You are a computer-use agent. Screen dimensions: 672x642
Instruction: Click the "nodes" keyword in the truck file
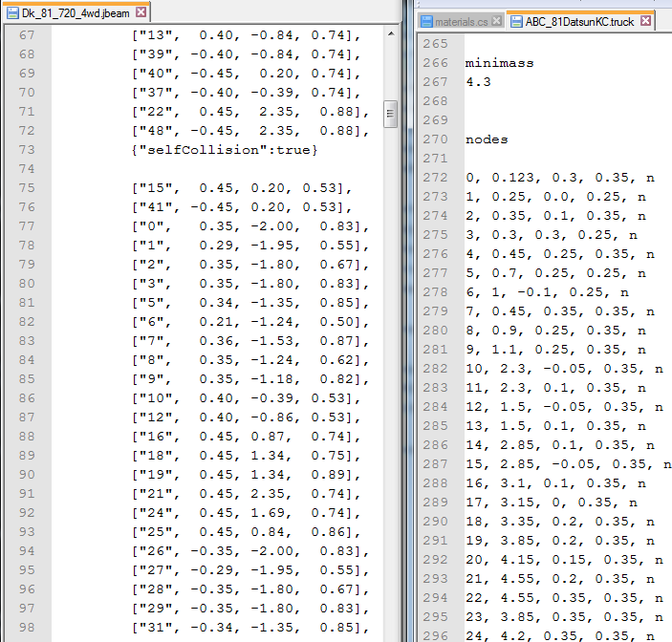coord(487,139)
